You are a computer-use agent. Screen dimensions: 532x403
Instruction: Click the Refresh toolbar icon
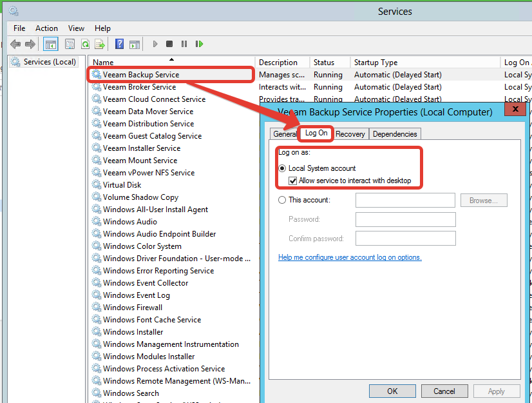click(85, 44)
